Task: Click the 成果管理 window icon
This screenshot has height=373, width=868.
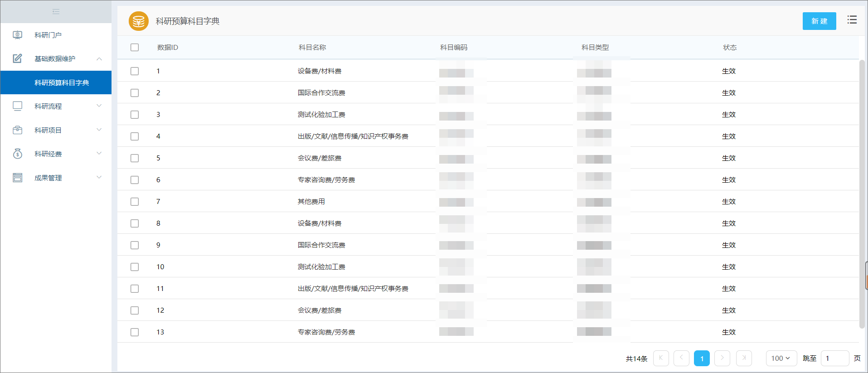Action: tap(18, 178)
